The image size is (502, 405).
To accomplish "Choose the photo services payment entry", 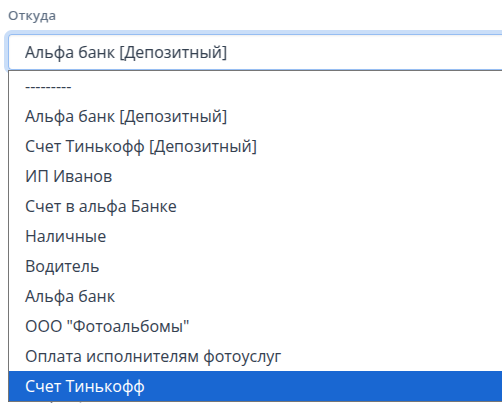I will coord(255,356).
